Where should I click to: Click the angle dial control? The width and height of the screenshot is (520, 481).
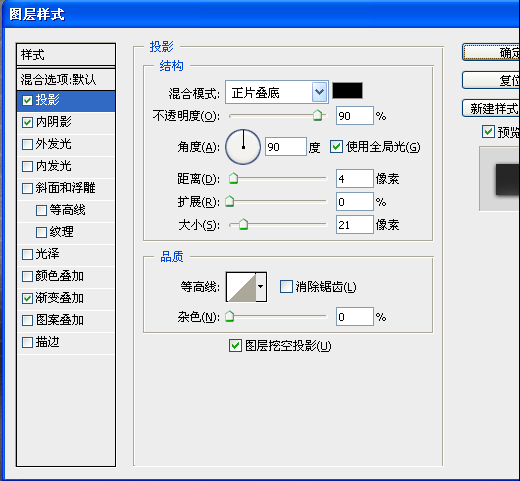click(243, 147)
